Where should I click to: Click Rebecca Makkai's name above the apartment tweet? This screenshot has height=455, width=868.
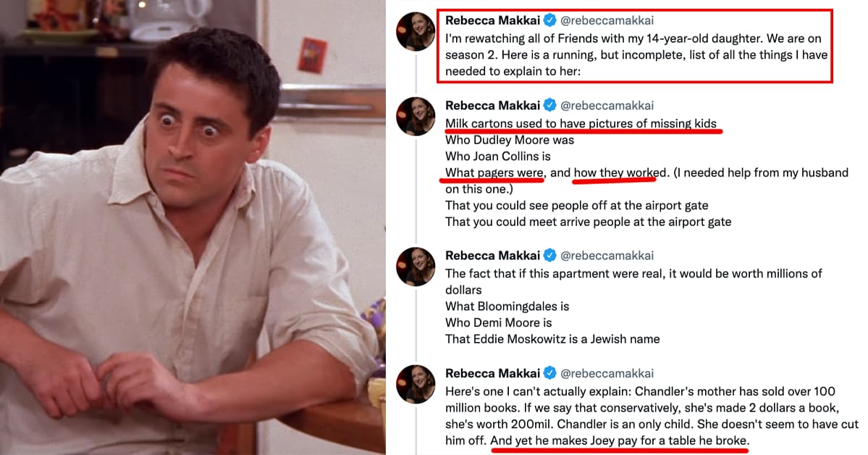[492, 255]
